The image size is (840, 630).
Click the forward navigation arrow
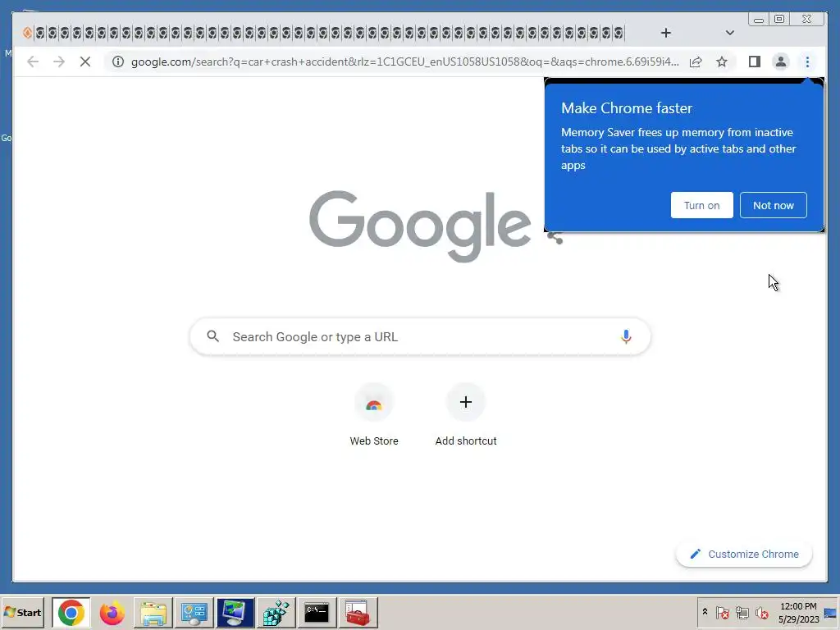click(x=58, y=62)
